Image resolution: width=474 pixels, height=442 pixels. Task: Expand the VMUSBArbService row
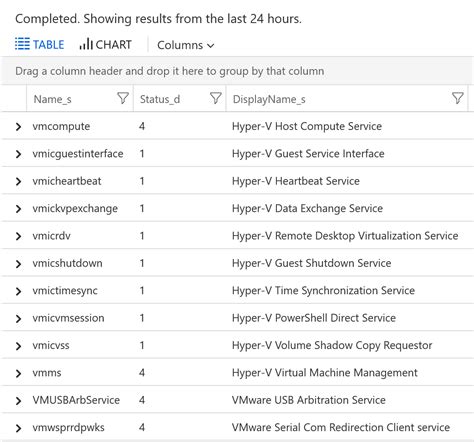[18, 400]
